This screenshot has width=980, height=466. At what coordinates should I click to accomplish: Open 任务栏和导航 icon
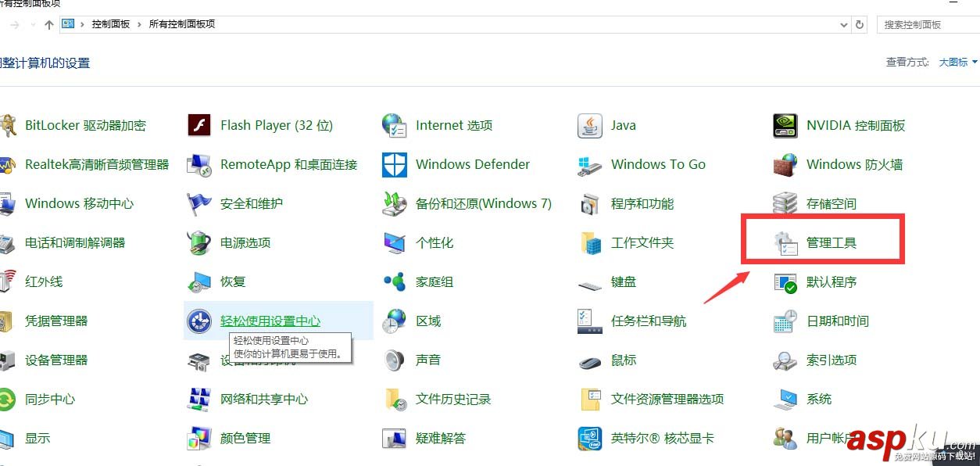pyautogui.click(x=590, y=321)
